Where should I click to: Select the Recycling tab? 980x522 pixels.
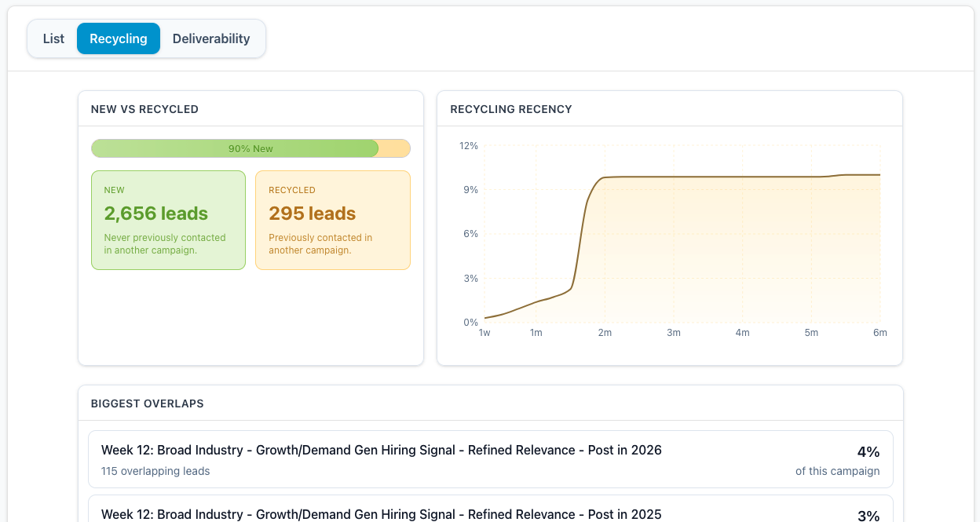coord(119,38)
